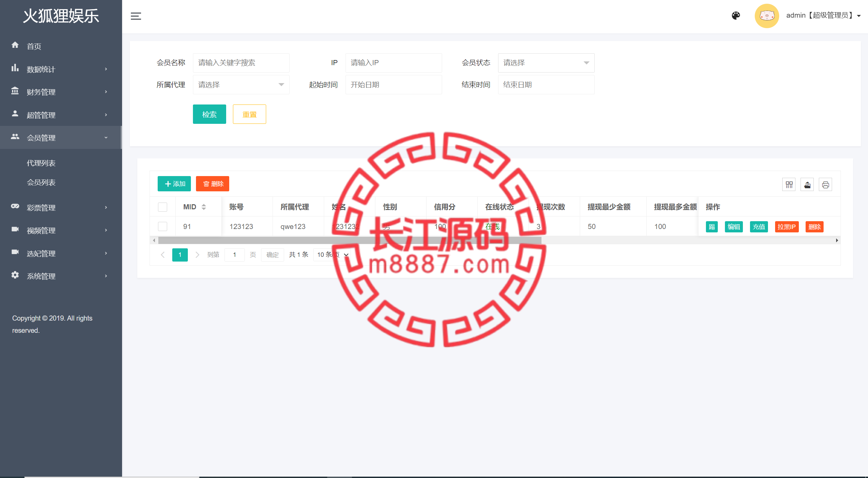The image size is (868, 478).
Task: Open 代理列表 submenu item
Action: point(41,163)
